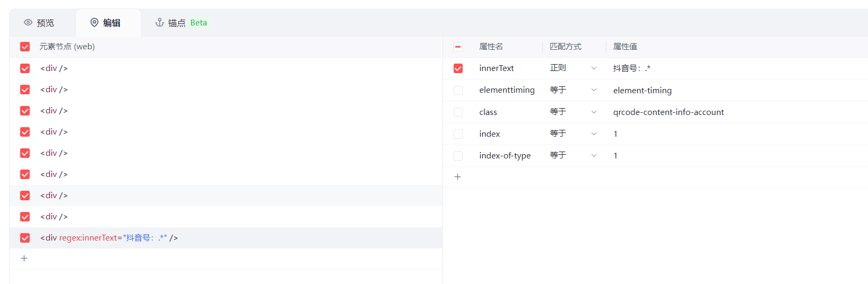
Task: Click the eye icon on the 预览 tab
Action: coord(28,23)
